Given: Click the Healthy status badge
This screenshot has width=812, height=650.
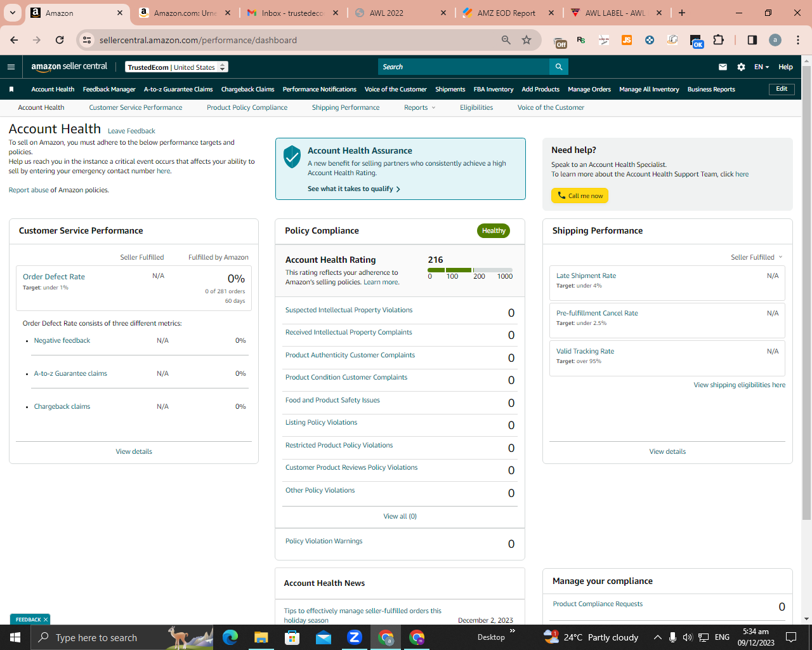Looking at the screenshot, I should tap(494, 231).
